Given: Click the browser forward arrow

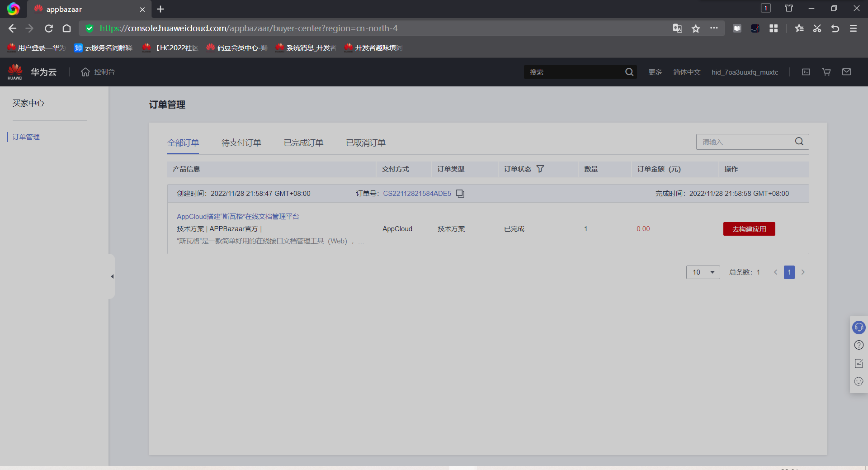Looking at the screenshot, I should 30,28.
